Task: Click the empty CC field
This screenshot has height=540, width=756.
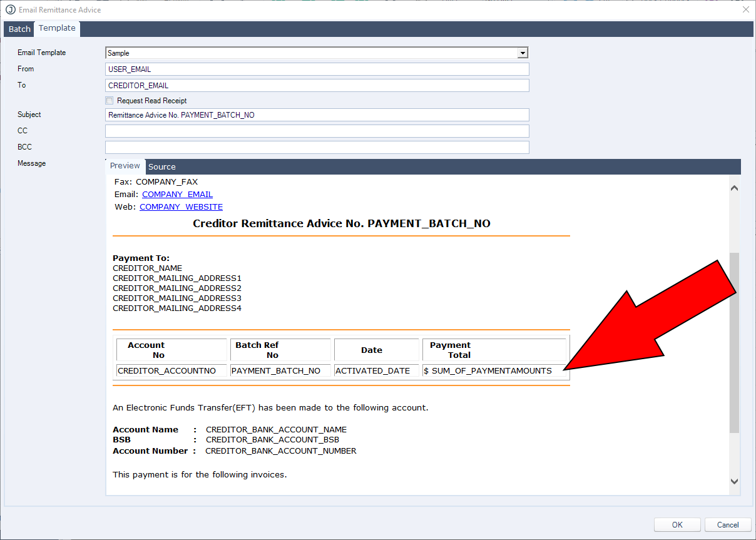Action: tap(317, 131)
